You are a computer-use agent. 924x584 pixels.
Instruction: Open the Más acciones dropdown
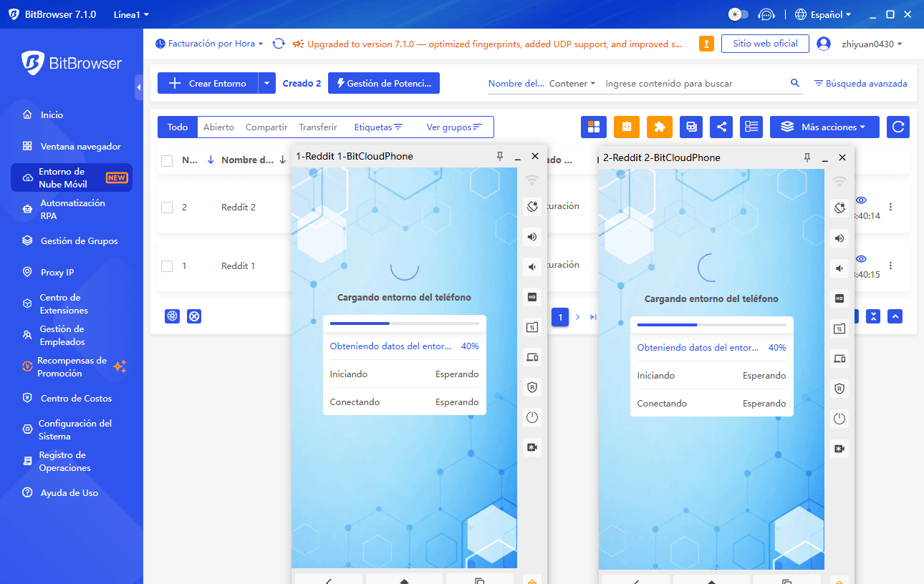tap(824, 127)
